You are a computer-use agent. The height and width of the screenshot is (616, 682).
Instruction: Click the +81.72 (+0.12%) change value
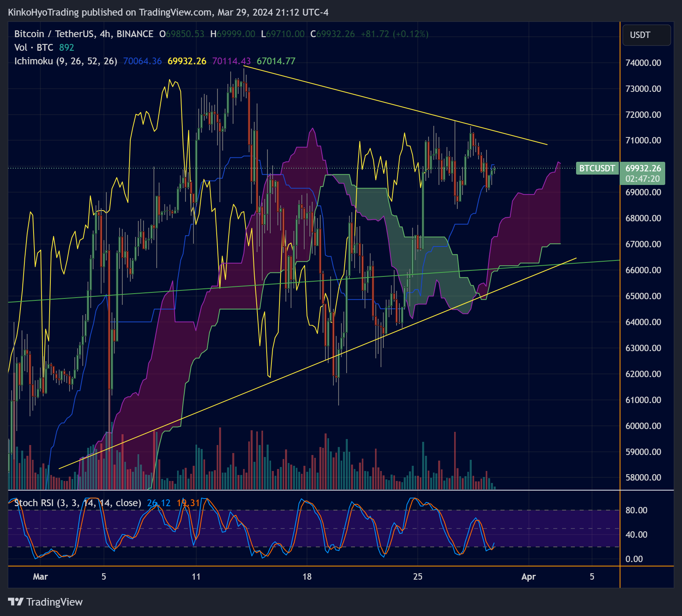point(395,34)
